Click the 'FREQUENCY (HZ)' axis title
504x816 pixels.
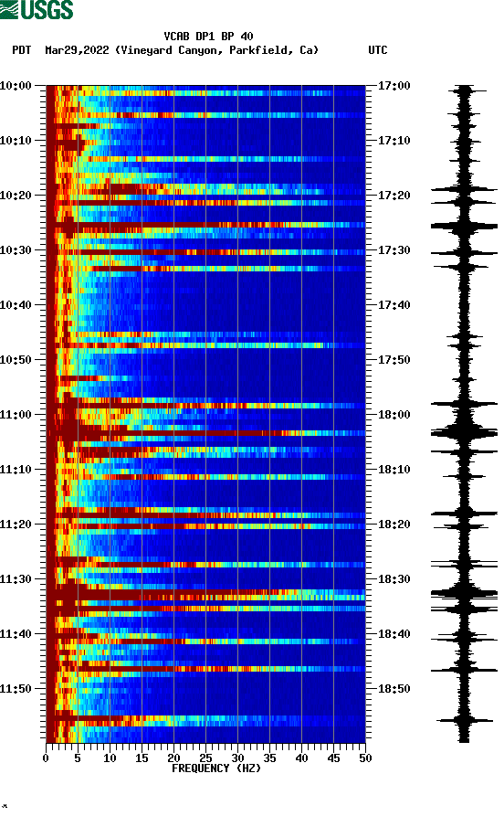point(216,768)
